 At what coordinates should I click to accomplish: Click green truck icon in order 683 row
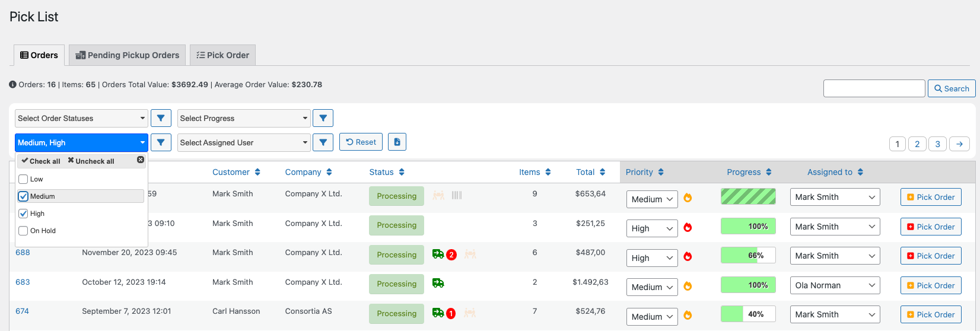(438, 283)
